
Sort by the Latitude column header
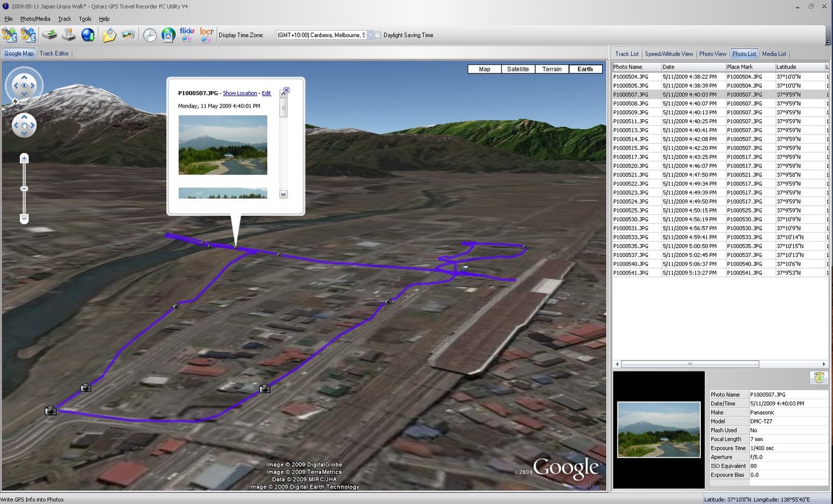point(800,67)
